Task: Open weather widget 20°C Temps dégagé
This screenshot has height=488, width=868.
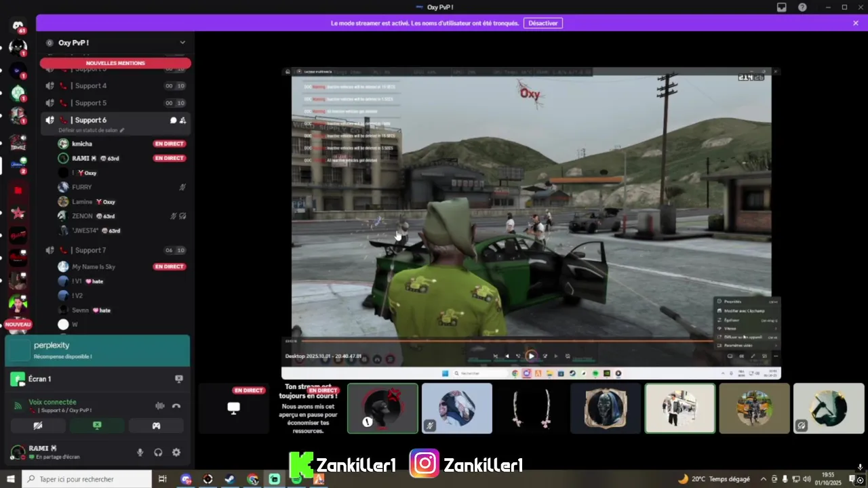Action: (713, 479)
